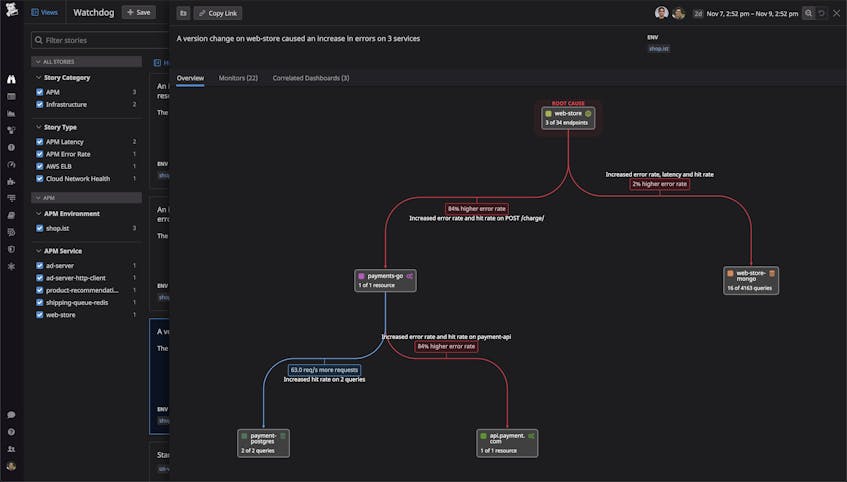The height and width of the screenshot is (482, 847).
Task: Click the Save view button
Action: [139, 12]
